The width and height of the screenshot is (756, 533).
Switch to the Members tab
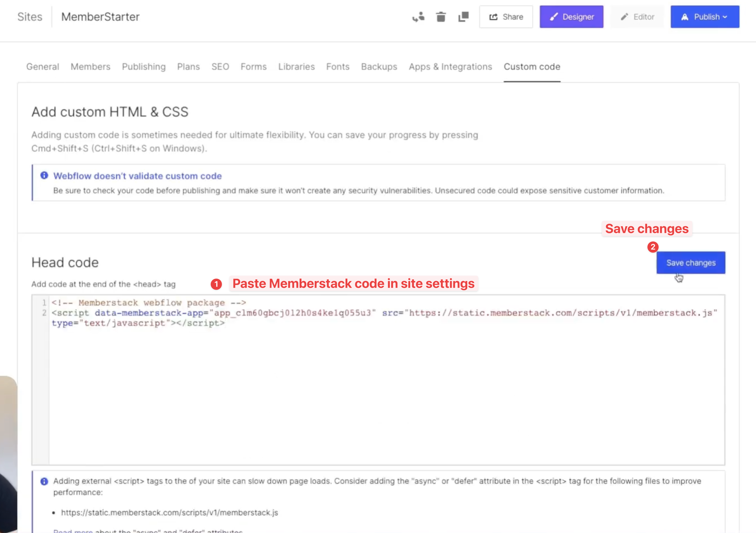point(90,67)
